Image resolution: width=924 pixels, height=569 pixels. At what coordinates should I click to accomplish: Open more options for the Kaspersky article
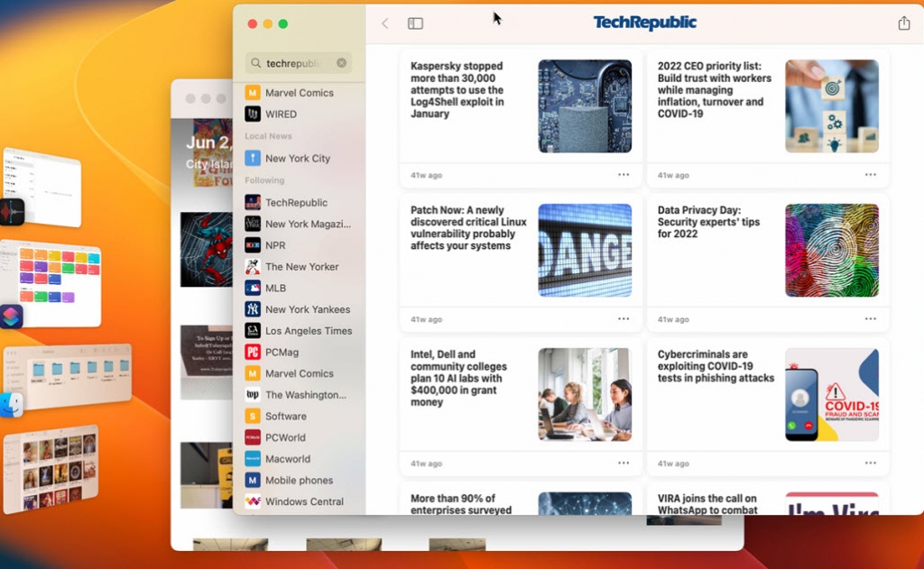click(x=622, y=175)
